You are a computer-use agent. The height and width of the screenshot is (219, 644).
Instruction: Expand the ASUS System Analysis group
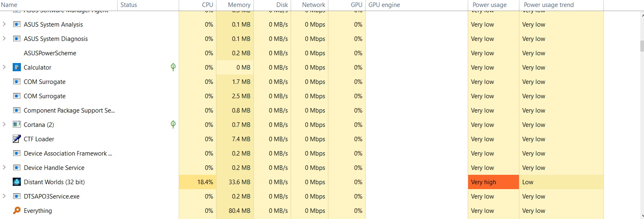(4, 24)
